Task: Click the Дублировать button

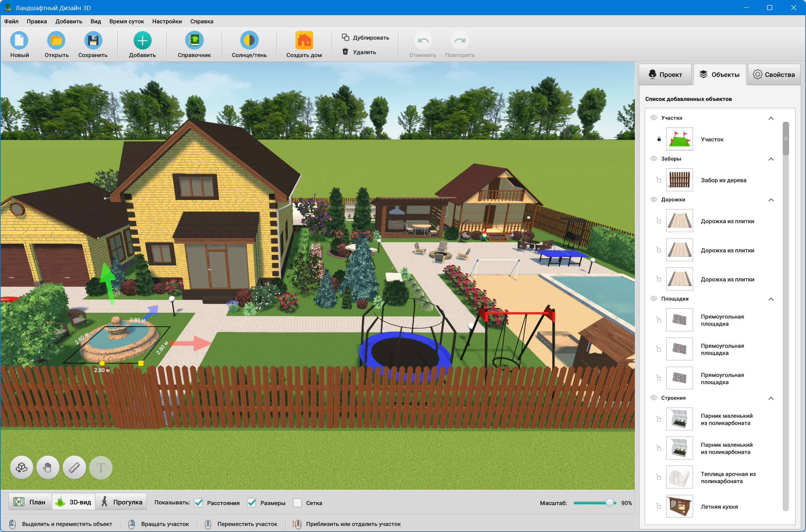Action: pyautogui.click(x=365, y=37)
